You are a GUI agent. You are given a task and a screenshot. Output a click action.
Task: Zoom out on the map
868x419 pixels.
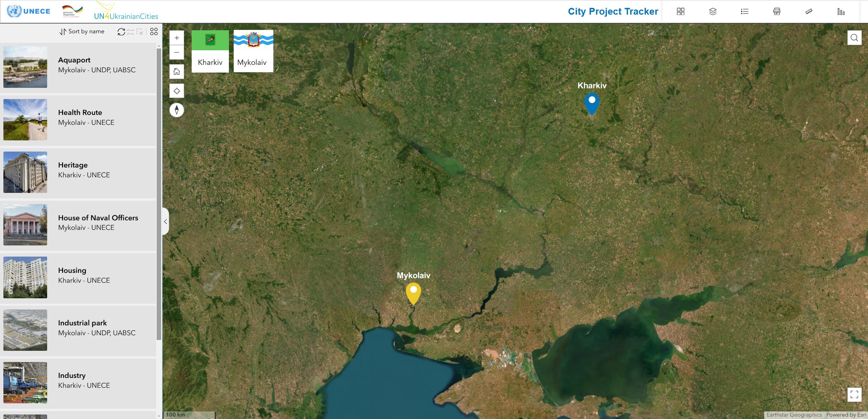point(177,52)
